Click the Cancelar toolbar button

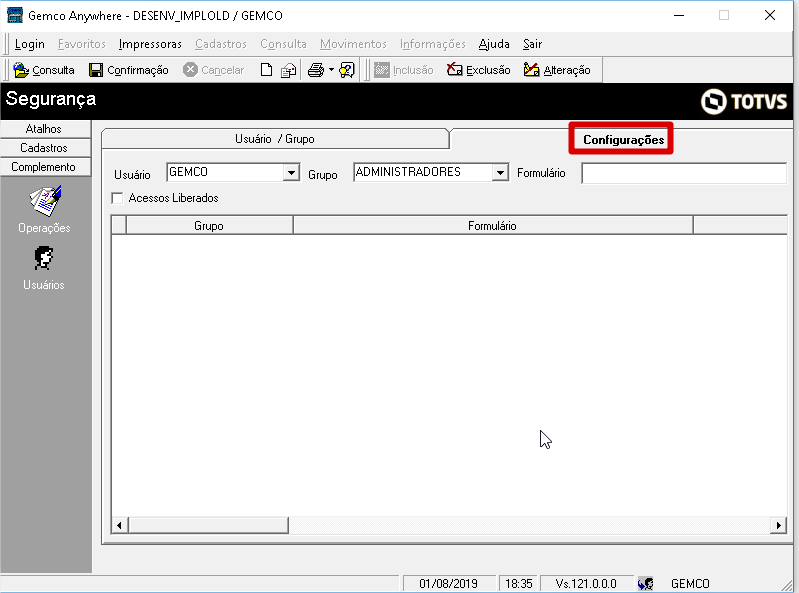point(214,70)
